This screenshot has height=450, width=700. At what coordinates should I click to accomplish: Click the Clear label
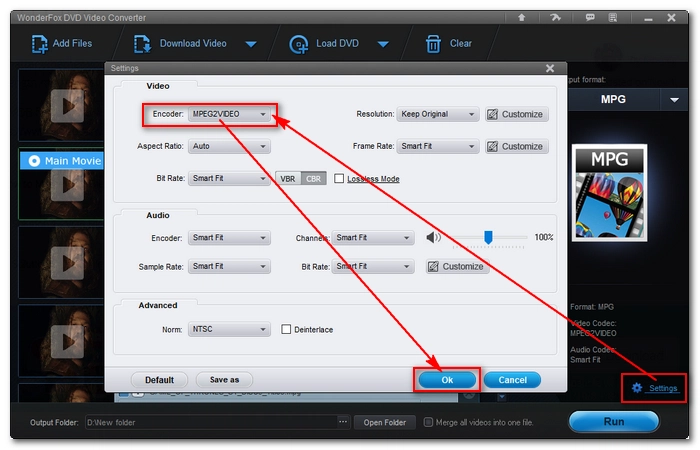click(460, 44)
